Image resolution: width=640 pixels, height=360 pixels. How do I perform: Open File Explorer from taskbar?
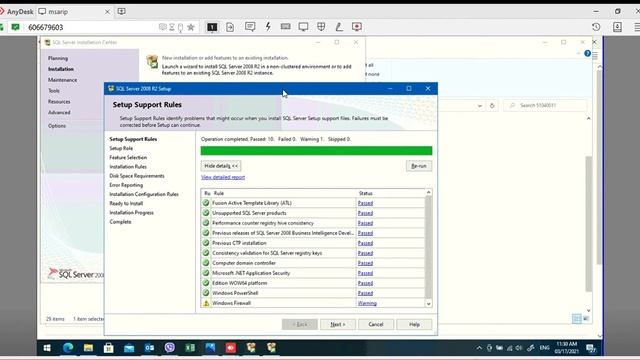tap(88, 348)
